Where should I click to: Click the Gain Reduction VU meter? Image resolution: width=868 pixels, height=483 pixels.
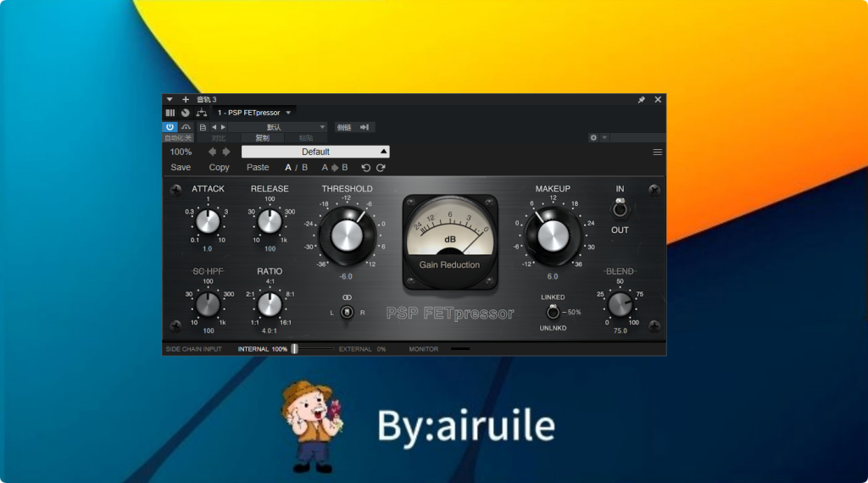(x=450, y=241)
